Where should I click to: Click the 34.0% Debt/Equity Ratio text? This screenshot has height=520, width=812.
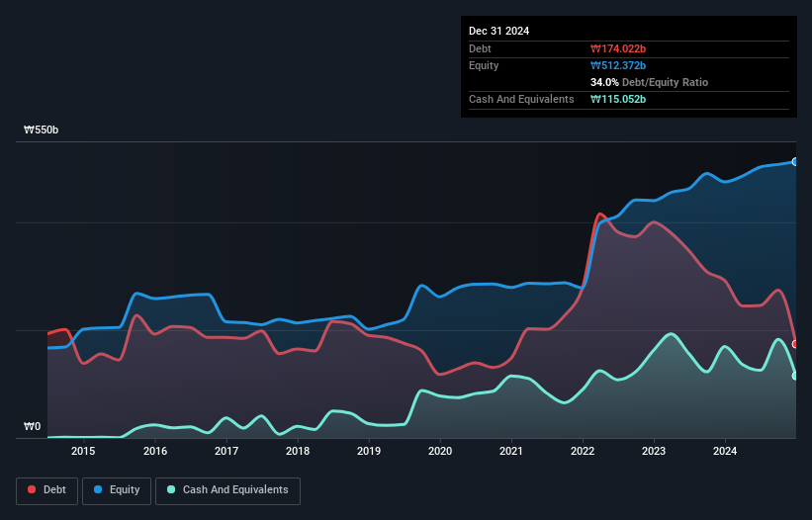tap(649, 82)
